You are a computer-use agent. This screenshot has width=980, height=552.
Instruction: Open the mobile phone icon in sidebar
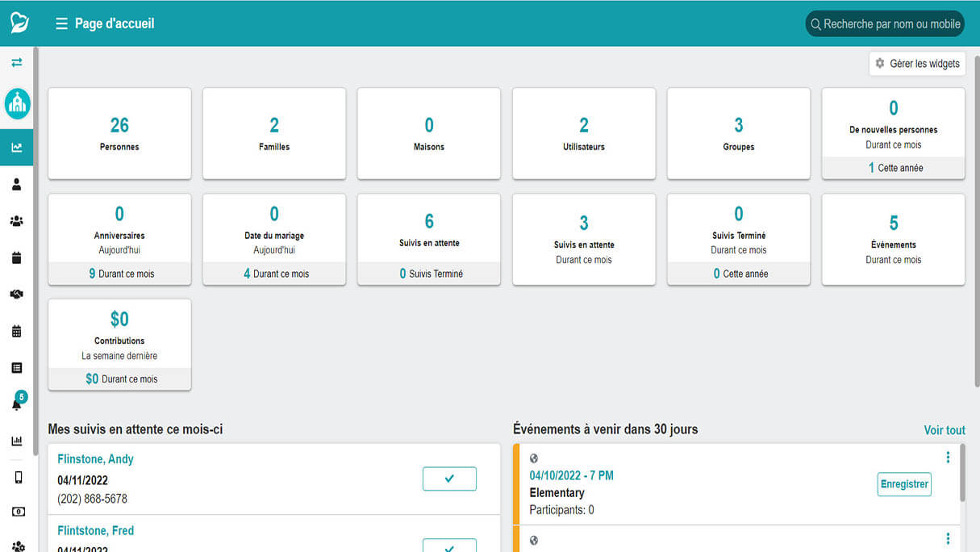point(18,478)
